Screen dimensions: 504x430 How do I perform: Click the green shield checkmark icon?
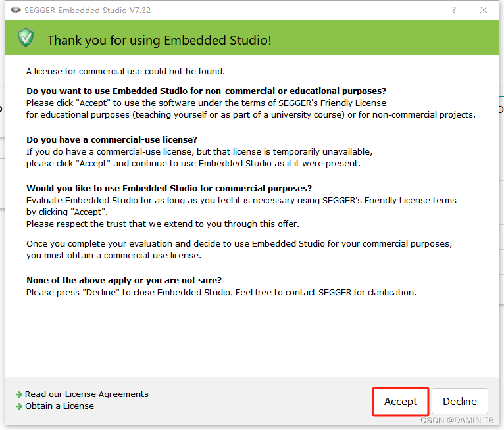26,37
